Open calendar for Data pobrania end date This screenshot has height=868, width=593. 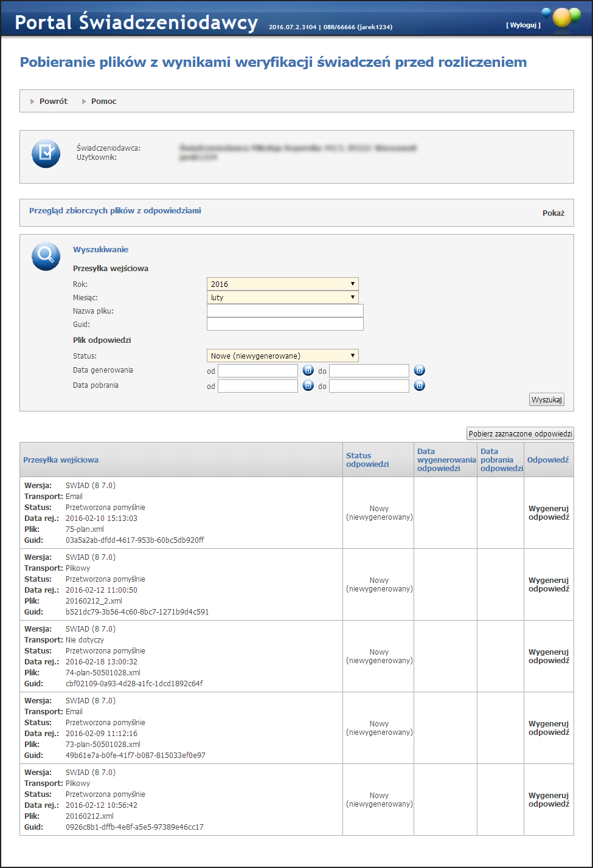(x=420, y=386)
